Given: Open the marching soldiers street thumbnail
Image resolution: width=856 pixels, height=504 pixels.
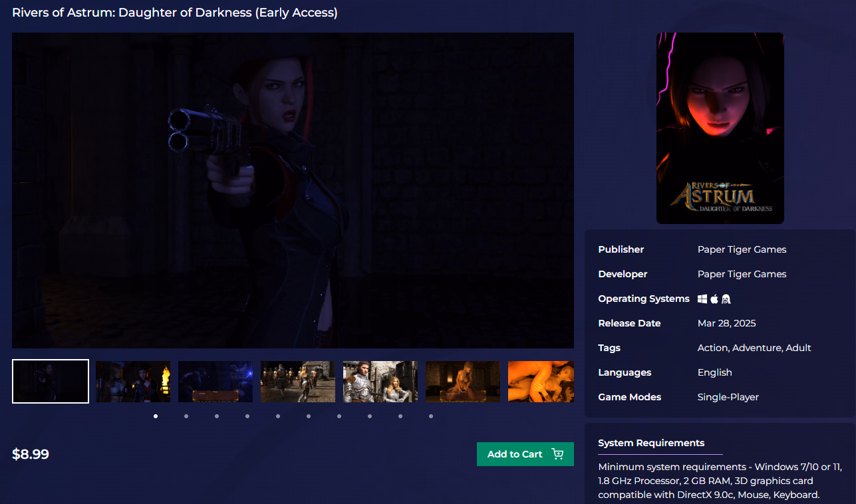Looking at the screenshot, I should click(298, 382).
